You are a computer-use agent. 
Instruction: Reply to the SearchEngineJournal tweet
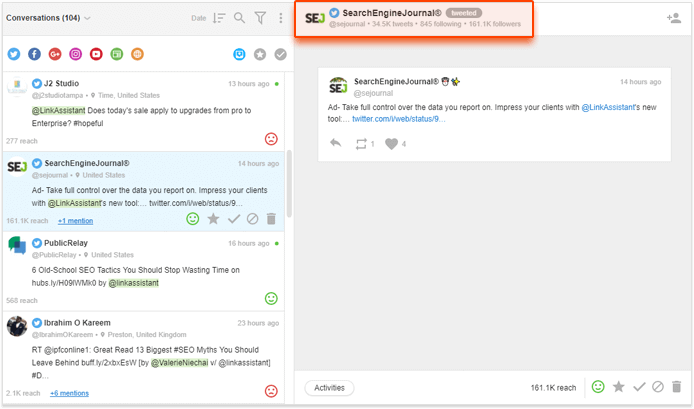point(335,143)
